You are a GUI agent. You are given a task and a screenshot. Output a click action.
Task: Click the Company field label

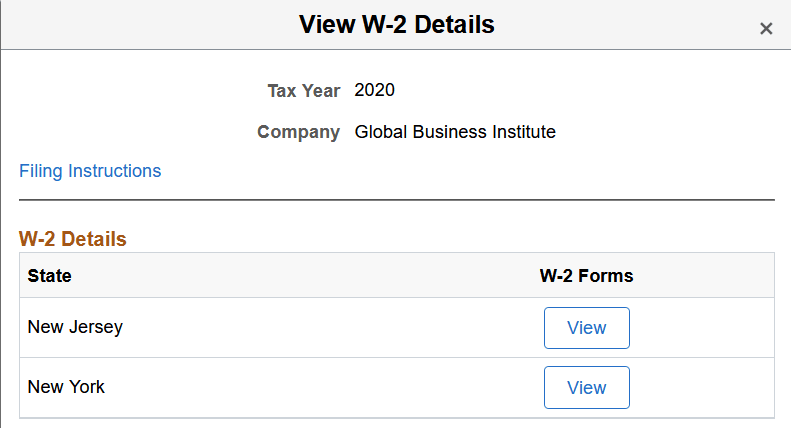click(299, 132)
